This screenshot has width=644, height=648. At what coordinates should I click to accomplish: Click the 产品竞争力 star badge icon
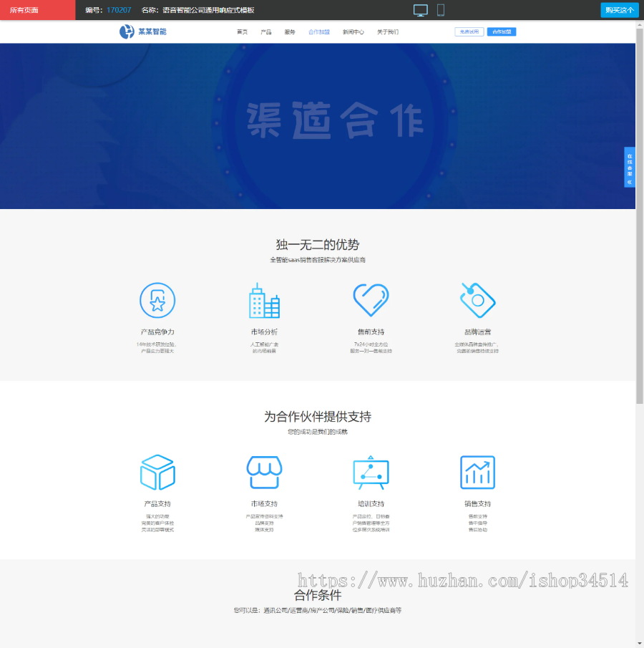coord(158,300)
